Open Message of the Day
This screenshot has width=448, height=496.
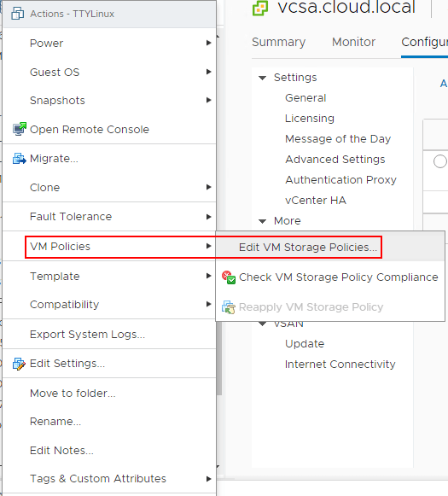pyautogui.click(x=338, y=139)
